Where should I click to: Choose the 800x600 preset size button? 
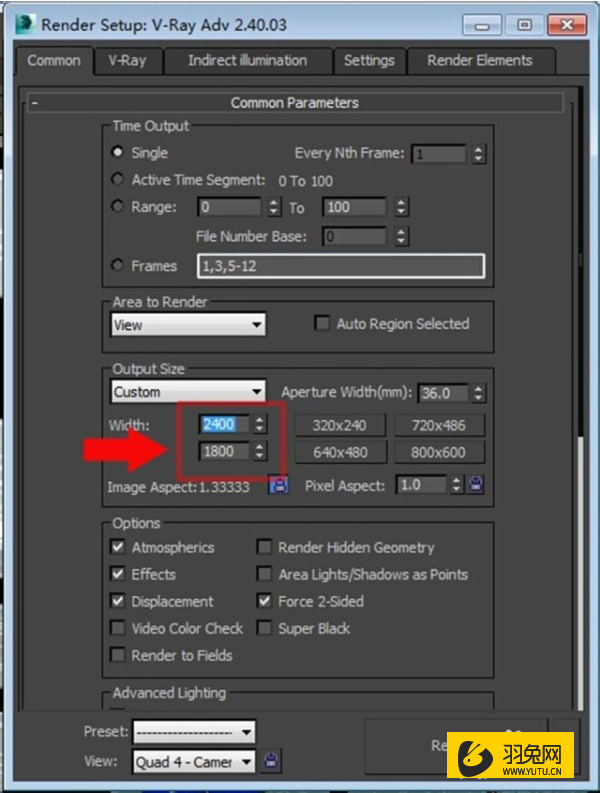coord(439,452)
